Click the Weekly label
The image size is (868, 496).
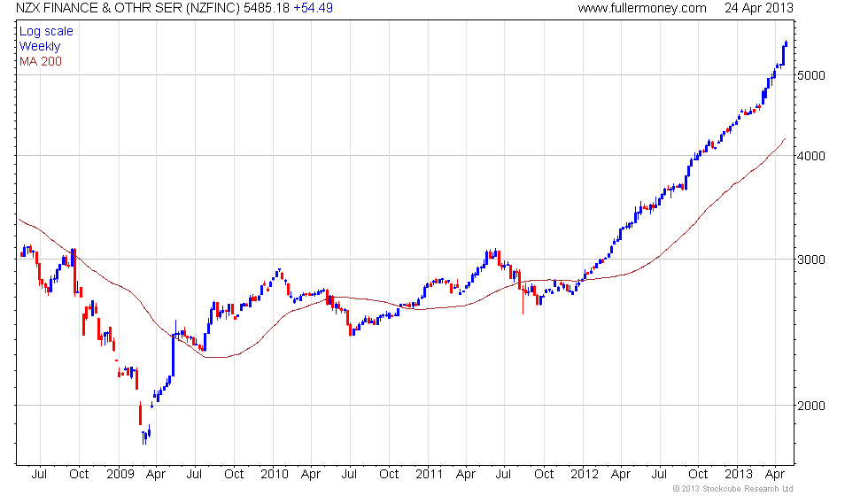40,46
